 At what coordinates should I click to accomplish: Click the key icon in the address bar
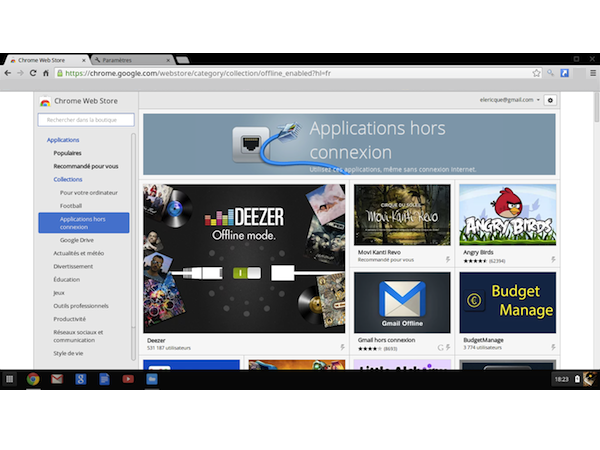[x=550, y=73]
